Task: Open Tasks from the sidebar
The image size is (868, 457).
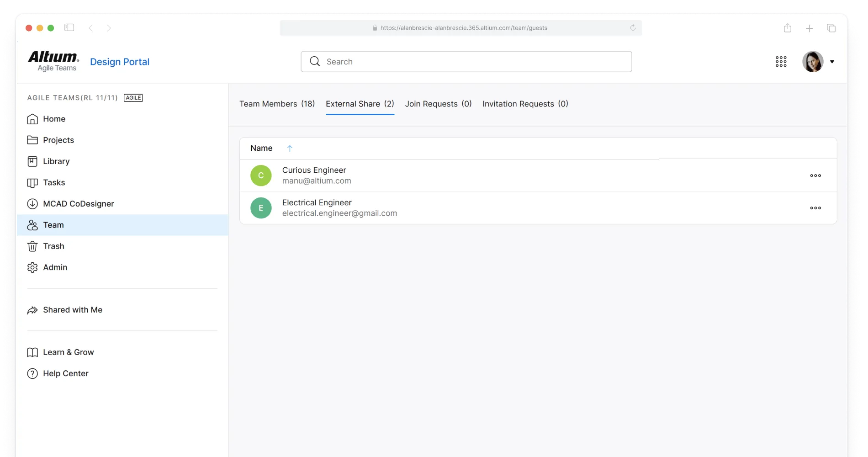Action: point(122,182)
